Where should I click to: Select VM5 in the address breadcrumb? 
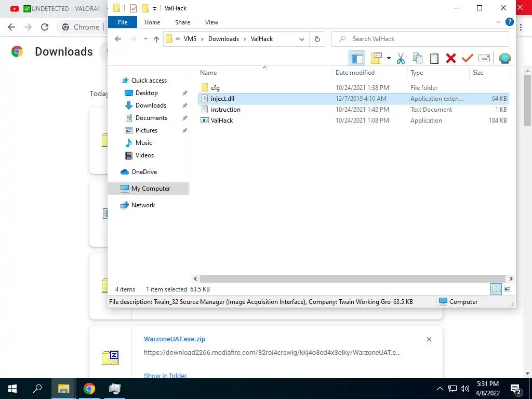pos(190,39)
